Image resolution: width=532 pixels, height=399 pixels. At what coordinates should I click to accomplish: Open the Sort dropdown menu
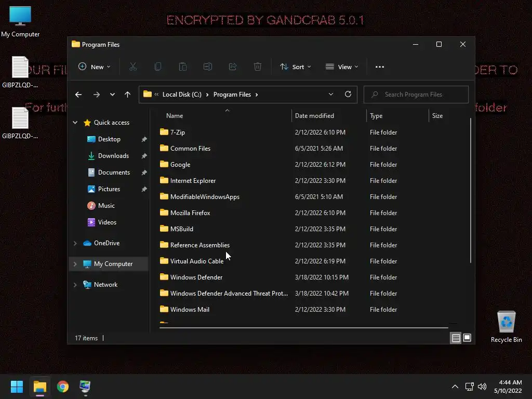tap(295, 67)
